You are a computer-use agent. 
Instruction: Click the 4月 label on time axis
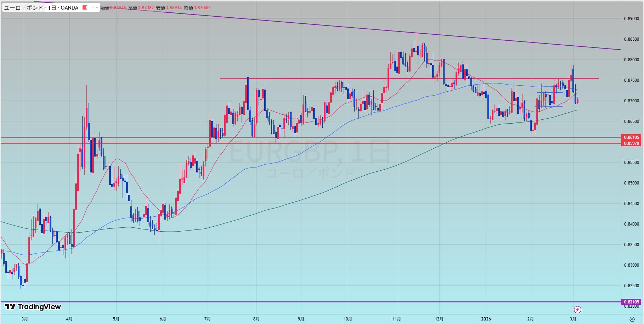pos(69,319)
